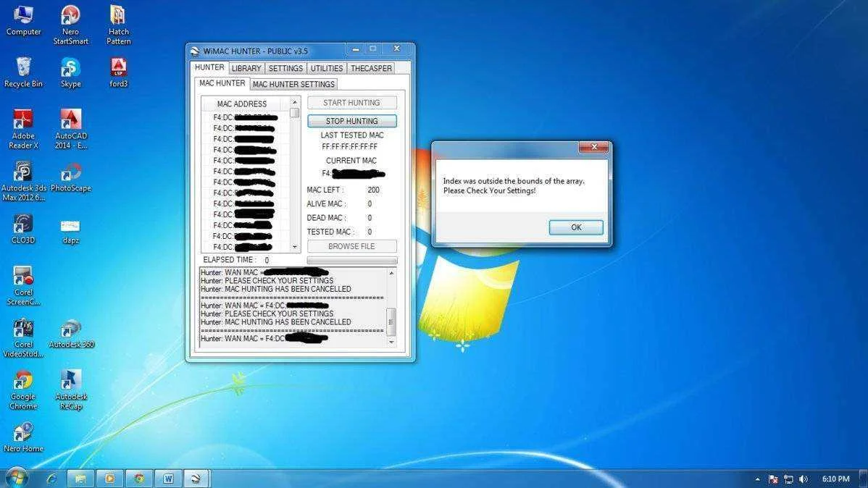The image size is (868, 488).
Task: Open Internet Explorer from the taskbar
Action: (51, 479)
